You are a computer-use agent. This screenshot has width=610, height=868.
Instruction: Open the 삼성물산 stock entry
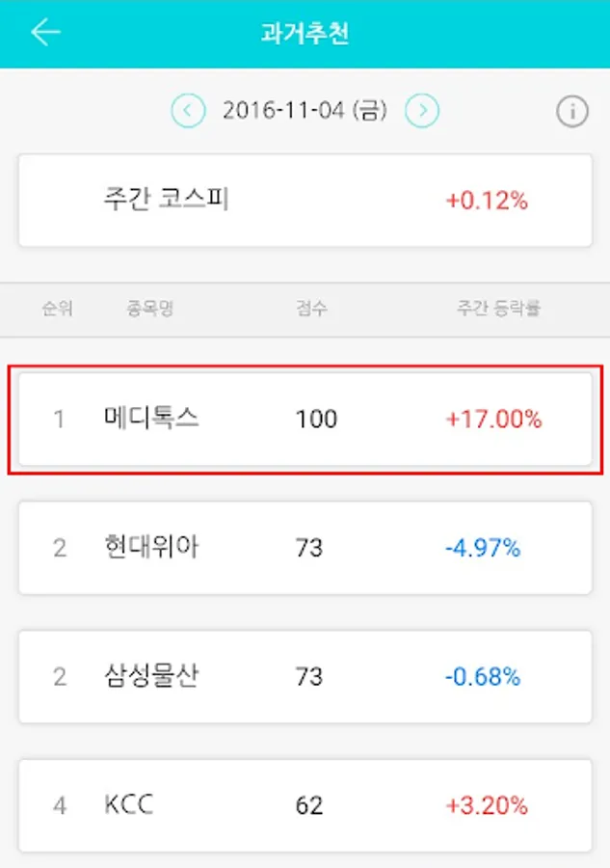click(305, 677)
